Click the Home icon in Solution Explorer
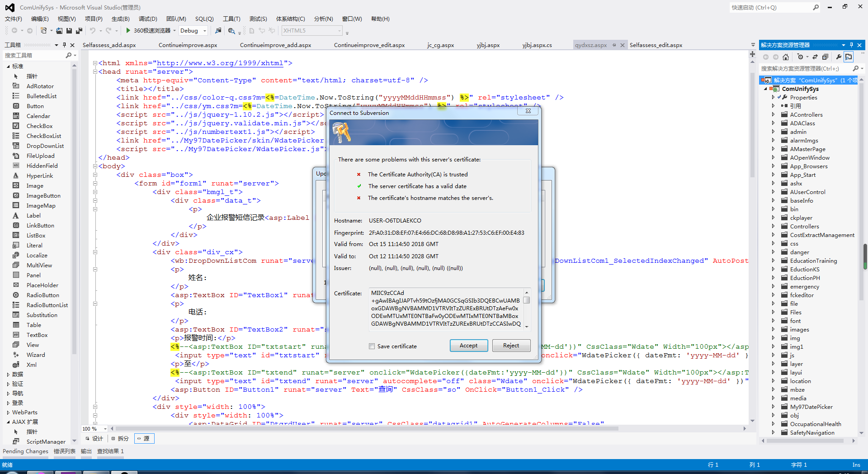This screenshot has width=868, height=474. tap(786, 57)
